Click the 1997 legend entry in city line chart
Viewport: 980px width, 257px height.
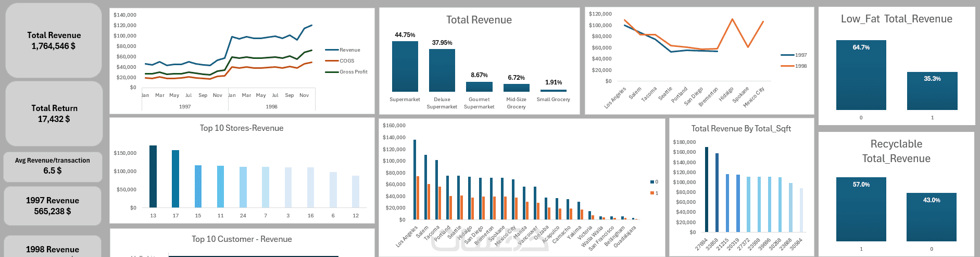tap(794, 55)
